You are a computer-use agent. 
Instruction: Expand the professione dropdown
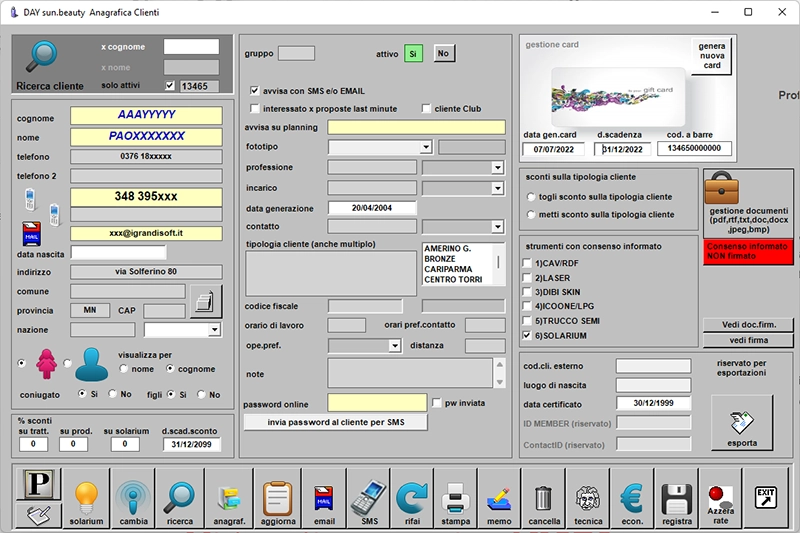tap(497, 168)
